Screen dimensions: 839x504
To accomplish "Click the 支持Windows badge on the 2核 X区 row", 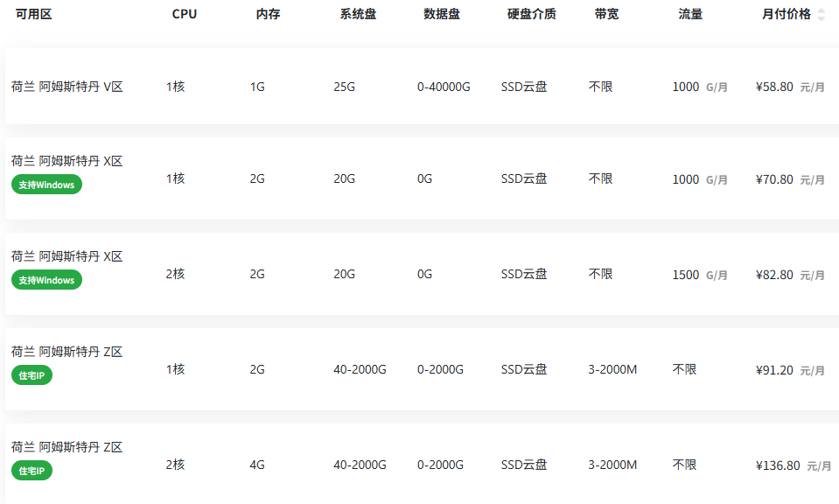I will 46,280.
